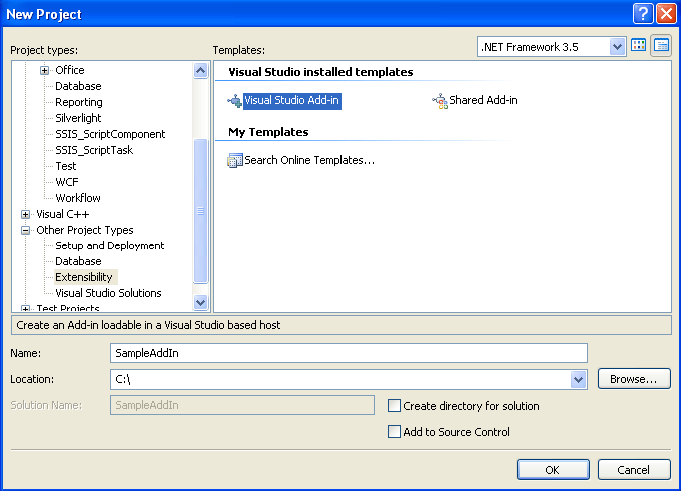Enable Create directory for solution checkbox
This screenshot has height=491, width=681.
(x=394, y=406)
